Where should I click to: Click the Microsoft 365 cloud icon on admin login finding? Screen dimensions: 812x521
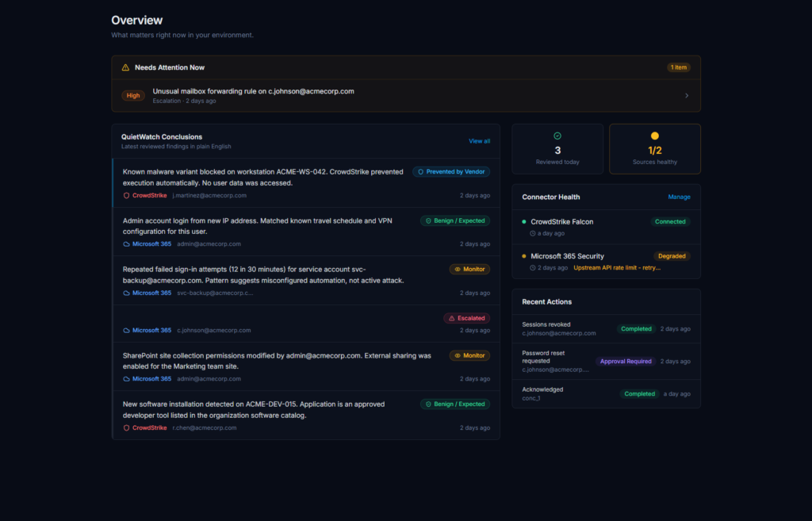[x=126, y=244]
